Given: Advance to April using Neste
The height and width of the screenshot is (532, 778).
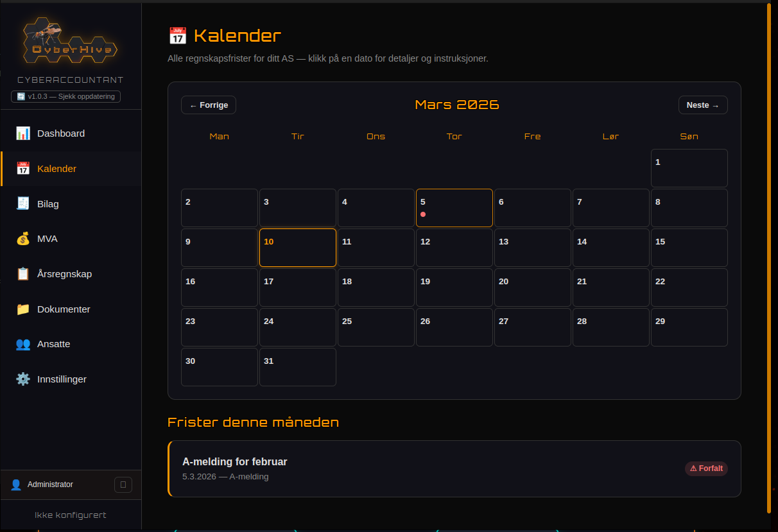Looking at the screenshot, I should click(x=703, y=105).
